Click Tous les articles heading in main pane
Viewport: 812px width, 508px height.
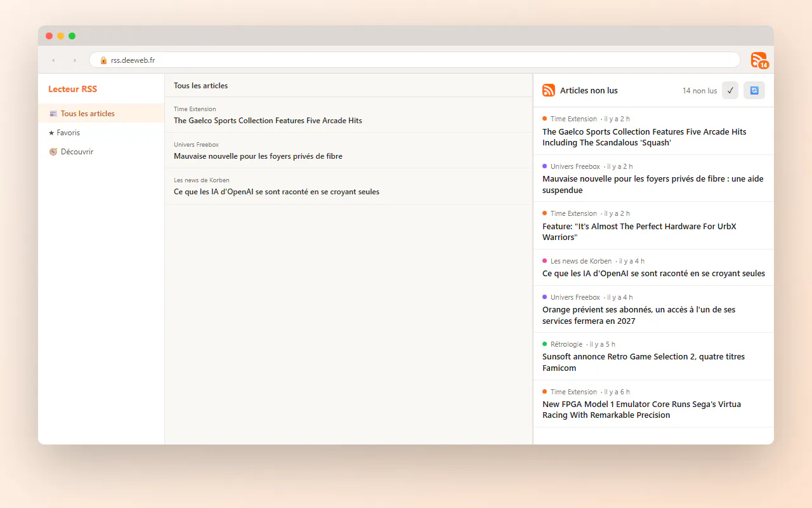pyautogui.click(x=200, y=86)
